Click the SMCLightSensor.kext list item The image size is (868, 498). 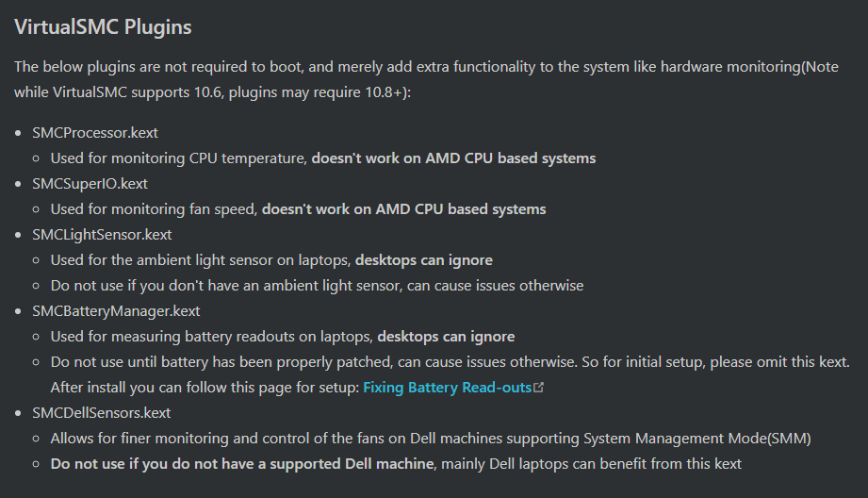pyautogui.click(x=102, y=235)
